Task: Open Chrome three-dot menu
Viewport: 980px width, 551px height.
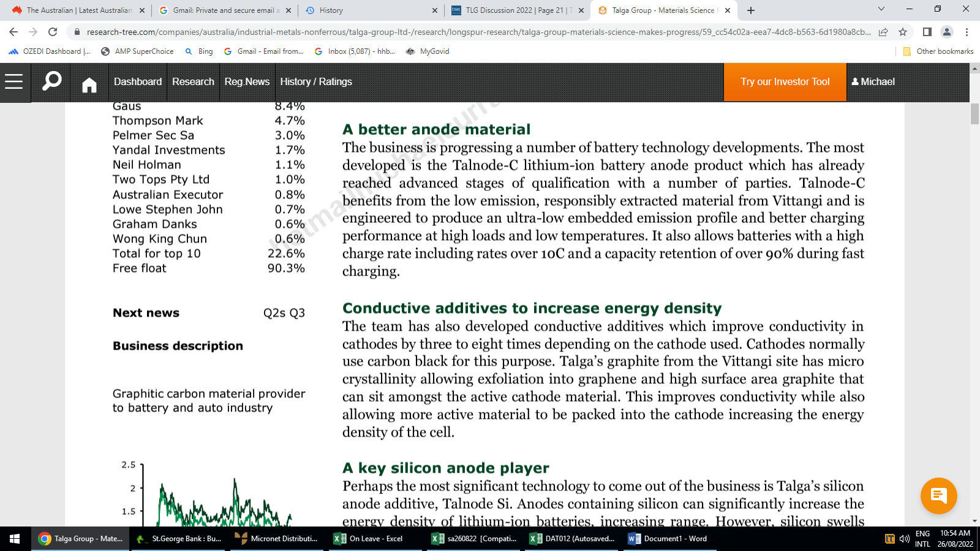Action: 967,32
